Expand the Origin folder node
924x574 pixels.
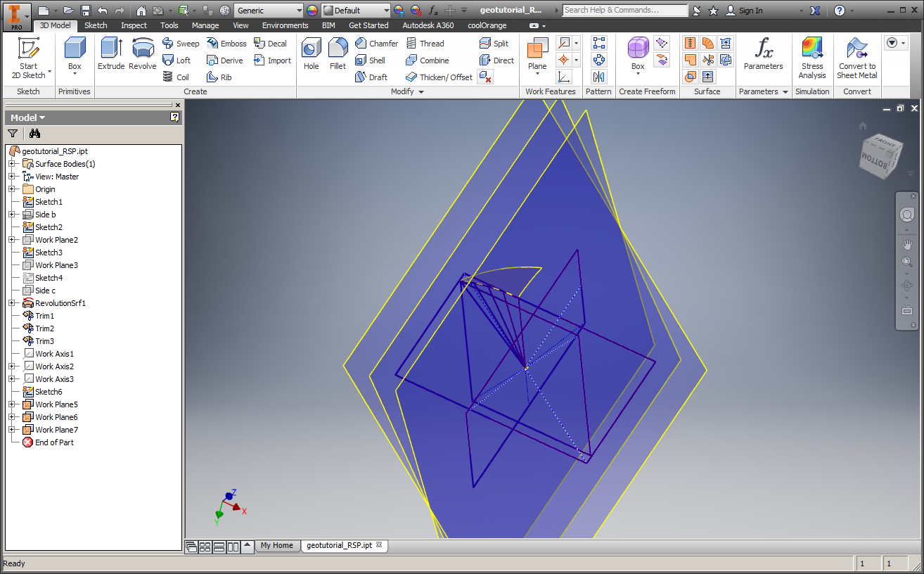[x=12, y=189]
